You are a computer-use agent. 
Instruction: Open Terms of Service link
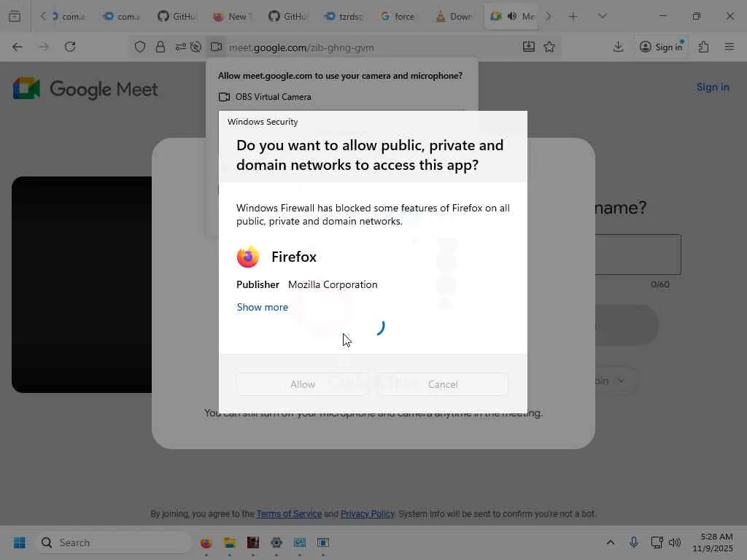tap(289, 514)
